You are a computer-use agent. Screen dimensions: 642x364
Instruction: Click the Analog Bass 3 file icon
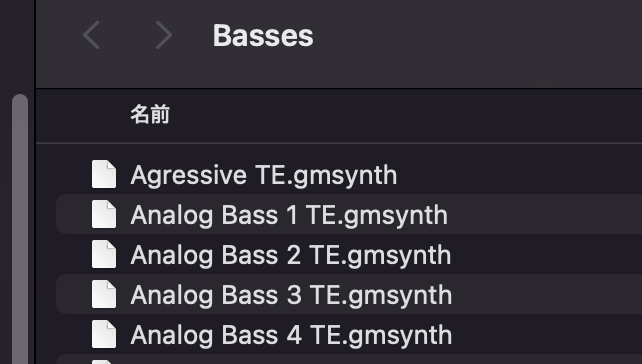[104, 294]
